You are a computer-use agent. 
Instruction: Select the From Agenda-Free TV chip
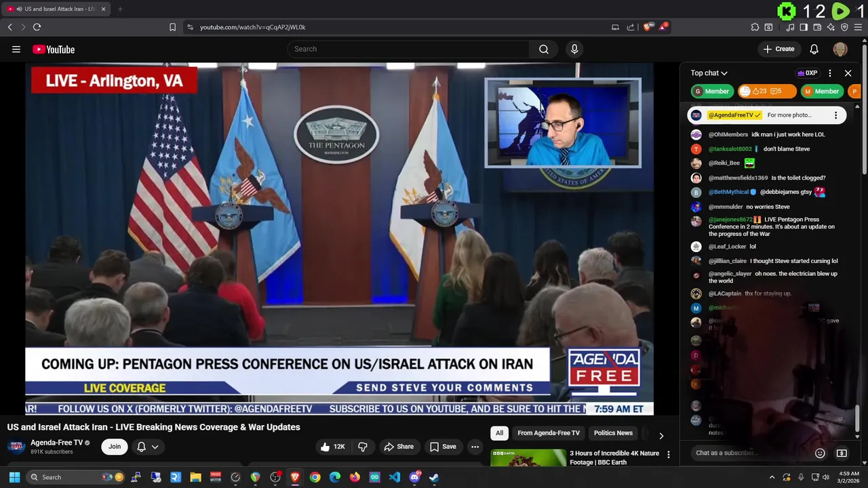(549, 433)
